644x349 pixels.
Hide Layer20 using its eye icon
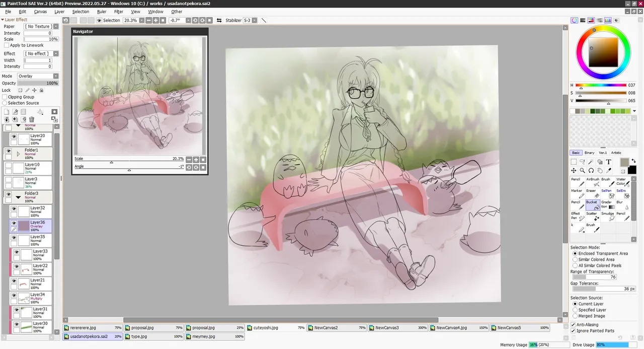pyautogui.click(x=14, y=136)
